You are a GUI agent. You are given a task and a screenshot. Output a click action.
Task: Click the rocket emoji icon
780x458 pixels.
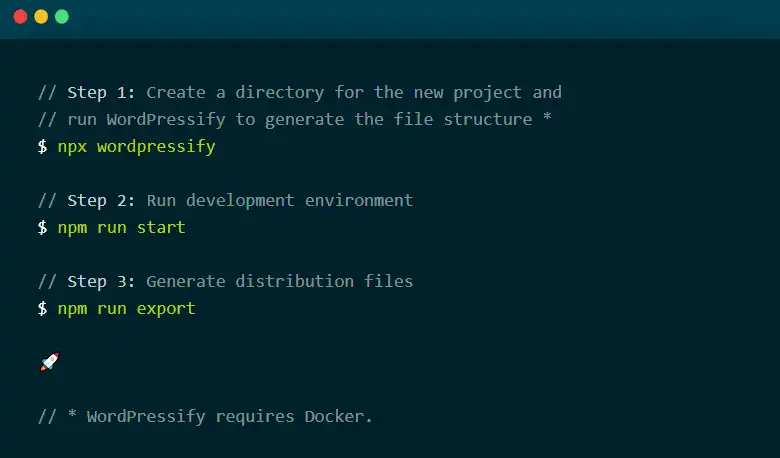[50, 362]
